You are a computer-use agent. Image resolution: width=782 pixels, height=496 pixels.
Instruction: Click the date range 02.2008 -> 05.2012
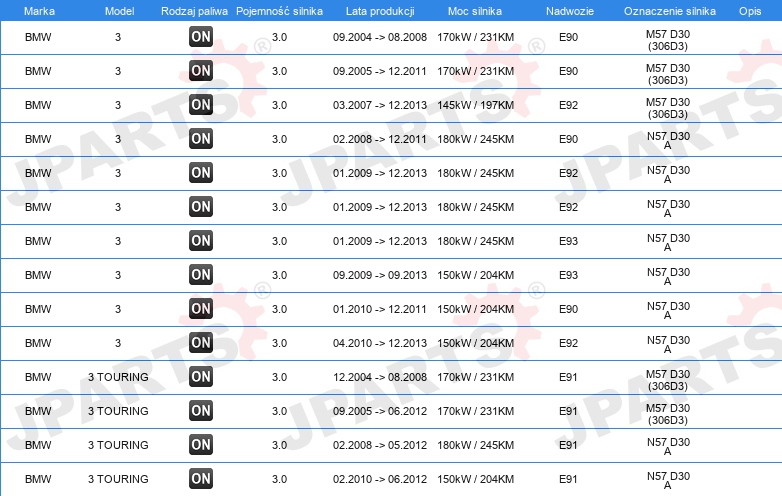(x=380, y=445)
